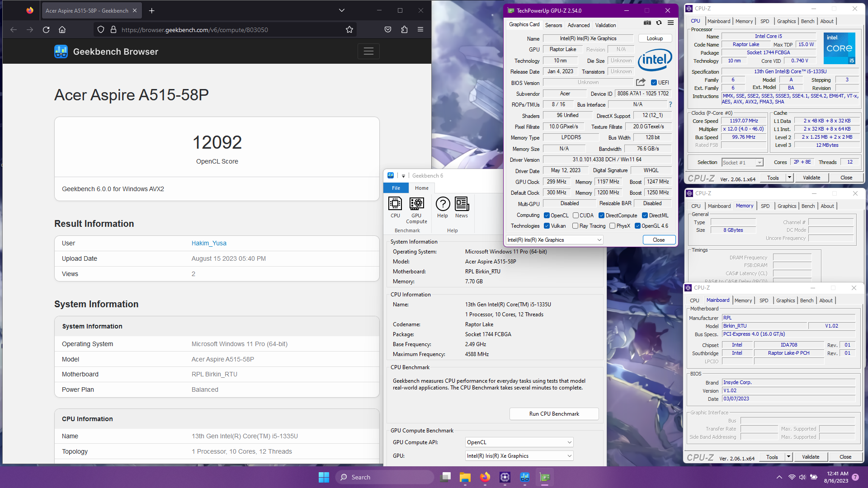
Task: Click the Firefox address bar URL
Action: tap(194, 30)
